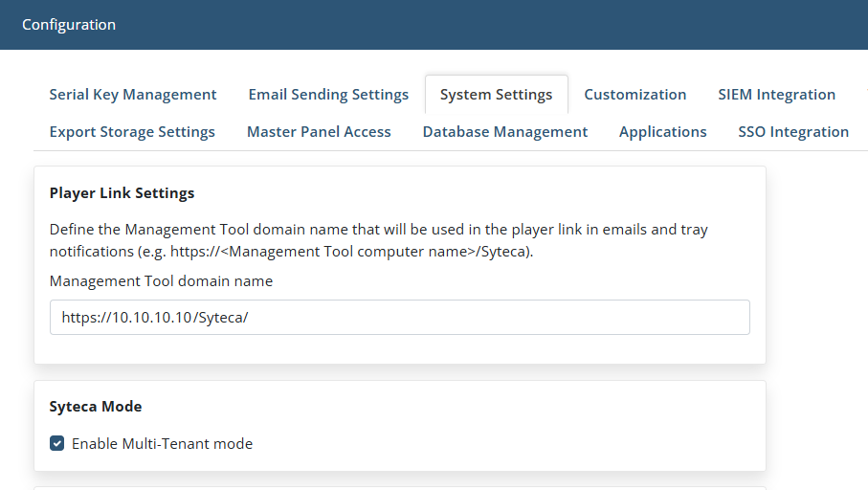This screenshot has height=490, width=868.
Task: Click the Syteca Mode section heading
Action: tap(95, 407)
